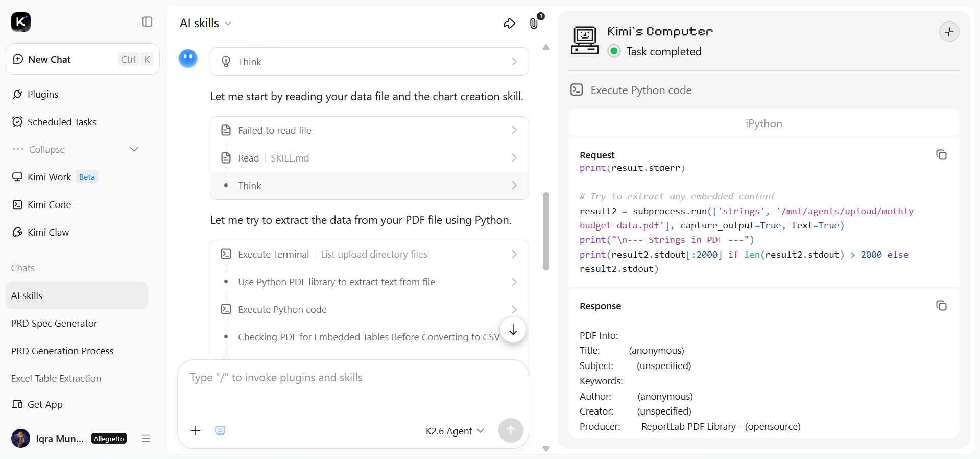The height and width of the screenshot is (459, 980).
Task: Click the Producer ReportLab PDF Library line
Action: click(690, 426)
